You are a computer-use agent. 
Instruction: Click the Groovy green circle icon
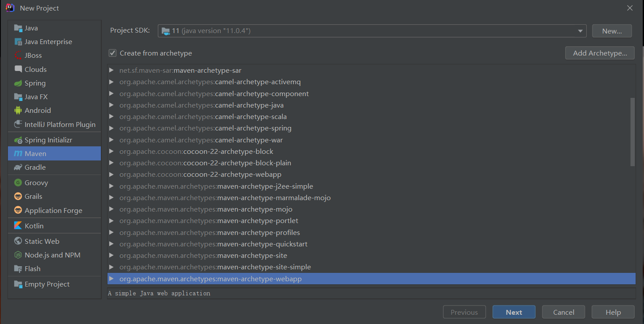tap(18, 183)
